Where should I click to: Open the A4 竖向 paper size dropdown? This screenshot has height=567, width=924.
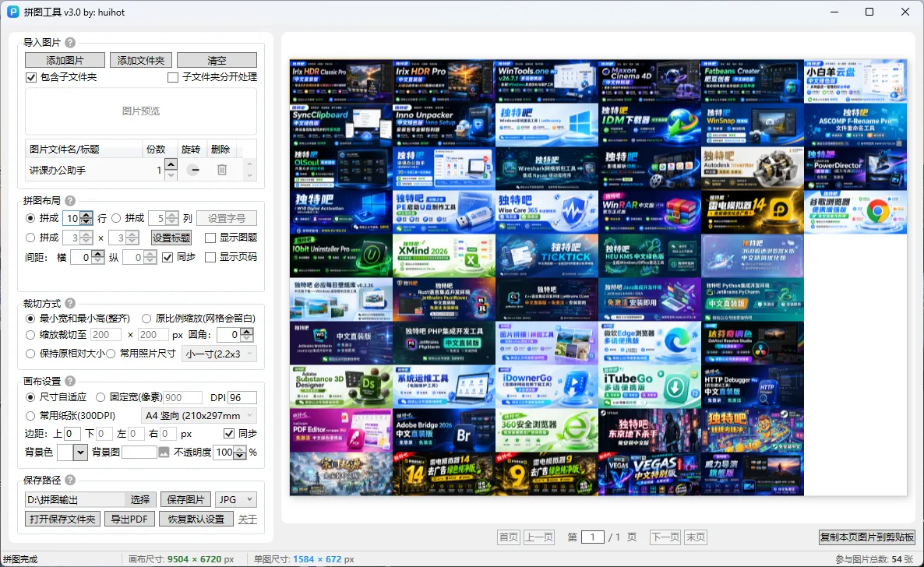click(198, 416)
